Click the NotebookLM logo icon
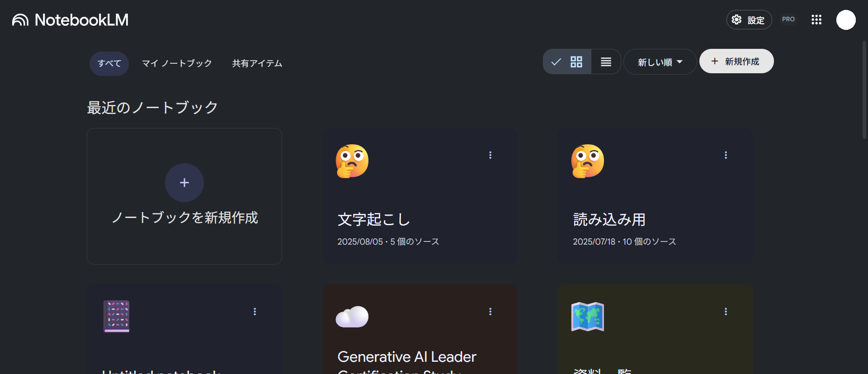This screenshot has width=868, height=374. pyautogui.click(x=20, y=20)
